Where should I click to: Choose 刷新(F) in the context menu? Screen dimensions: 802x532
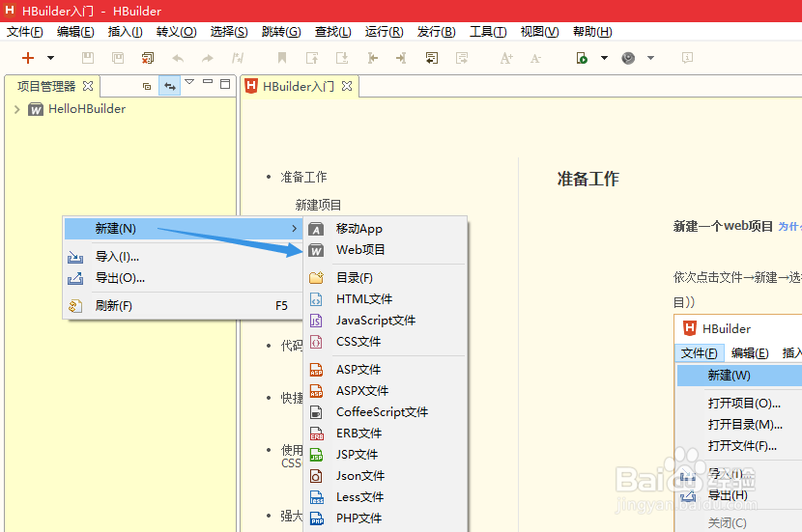[184, 306]
